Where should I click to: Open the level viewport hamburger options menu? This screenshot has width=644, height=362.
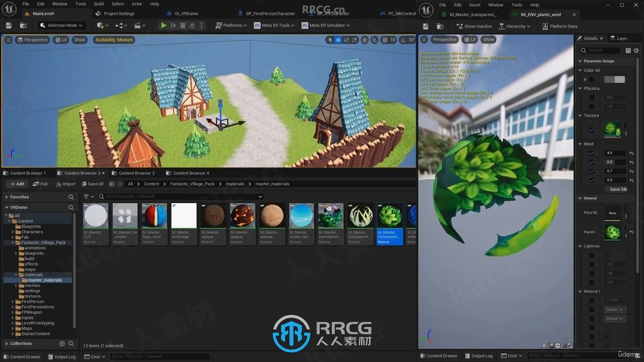point(8,40)
